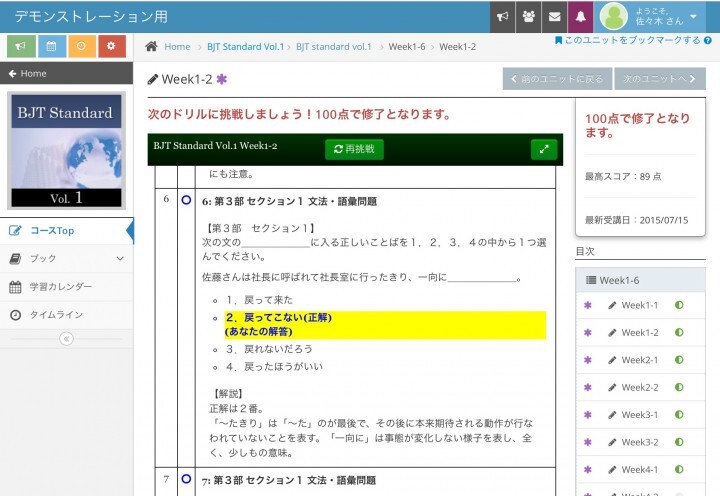Open the mail envelope icon in header
Image resolution: width=720 pixels, height=496 pixels.
tap(555, 17)
